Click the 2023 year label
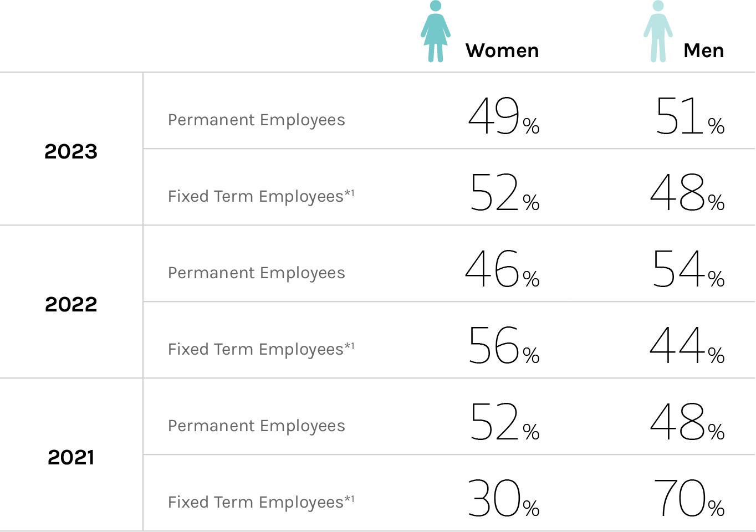This screenshot has width=756, height=532. [x=71, y=151]
